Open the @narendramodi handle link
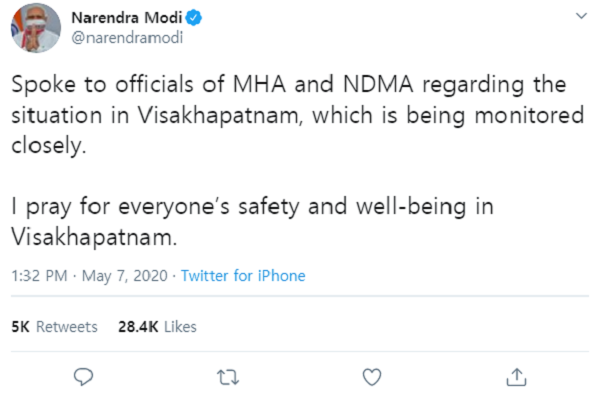The height and width of the screenshot is (395, 600). [127, 38]
